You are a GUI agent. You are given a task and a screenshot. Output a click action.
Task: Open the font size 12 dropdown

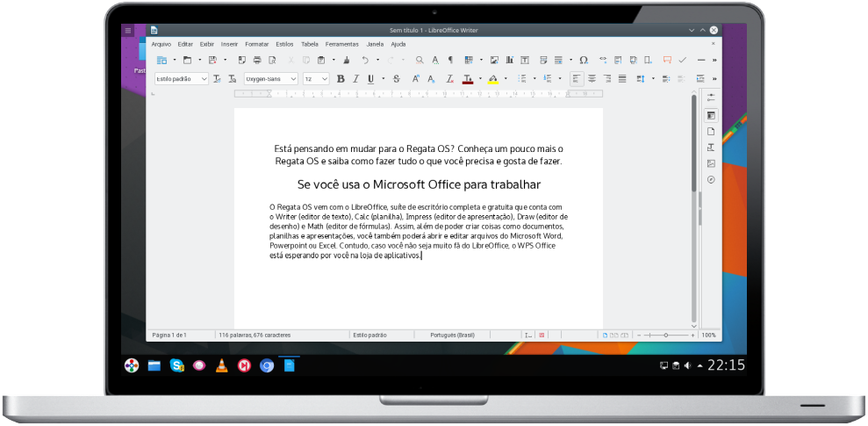click(x=325, y=79)
